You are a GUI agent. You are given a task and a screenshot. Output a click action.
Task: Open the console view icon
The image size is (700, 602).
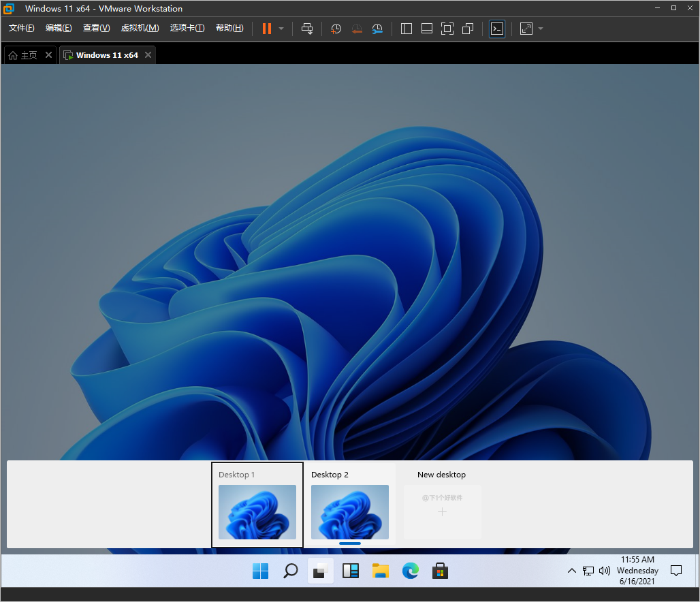pos(497,29)
